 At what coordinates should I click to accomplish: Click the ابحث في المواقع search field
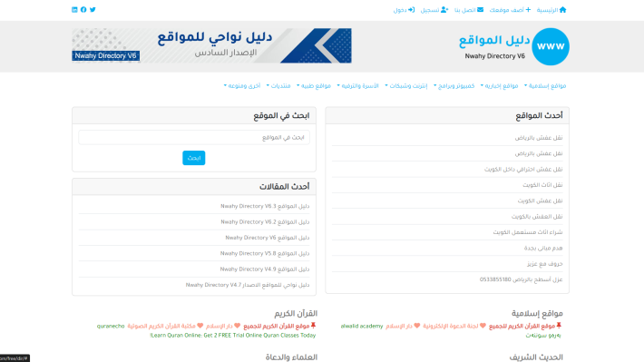pos(194,137)
